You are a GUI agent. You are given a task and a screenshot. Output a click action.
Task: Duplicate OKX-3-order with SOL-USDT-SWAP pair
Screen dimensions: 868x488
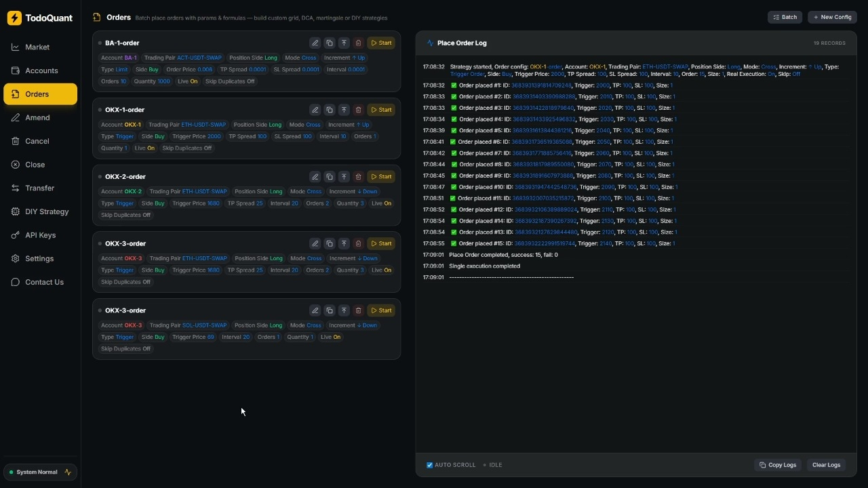(330, 310)
